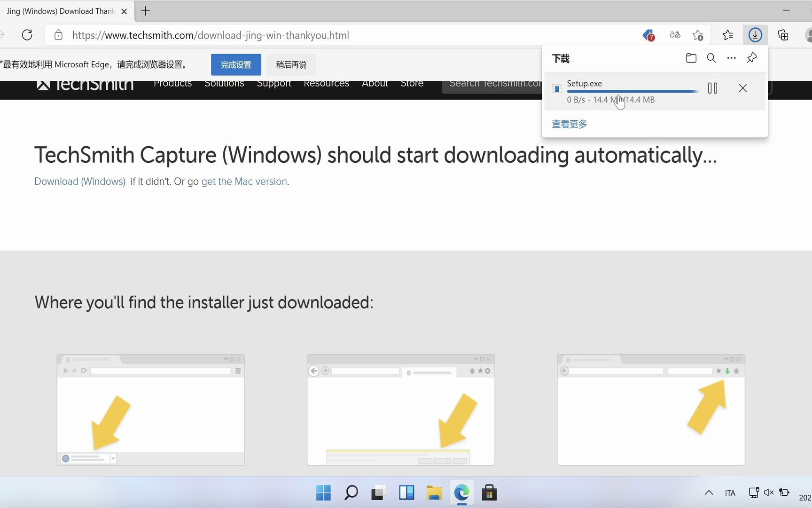Viewport: 812px width, 508px height.
Task: Click the top-right download arrow illustration
Action: pyautogui.click(x=651, y=410)
